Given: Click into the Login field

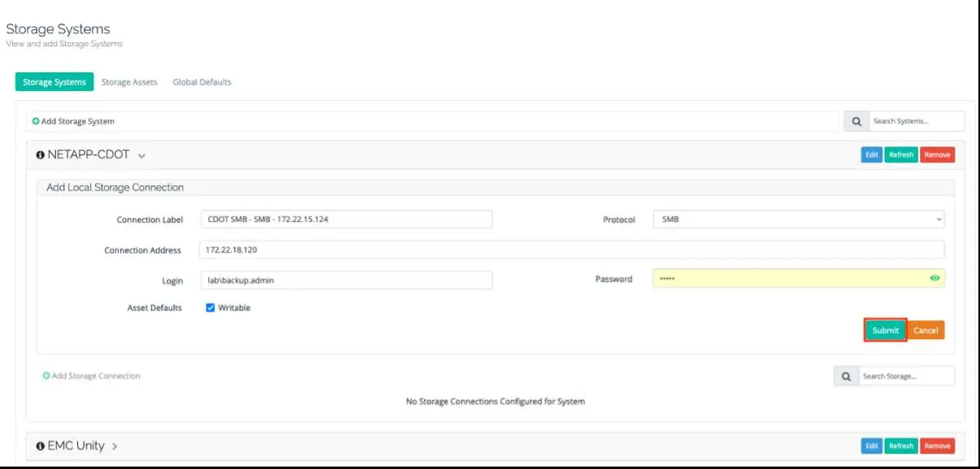Looking at the screenshot, I should click(x=346, y=280).
